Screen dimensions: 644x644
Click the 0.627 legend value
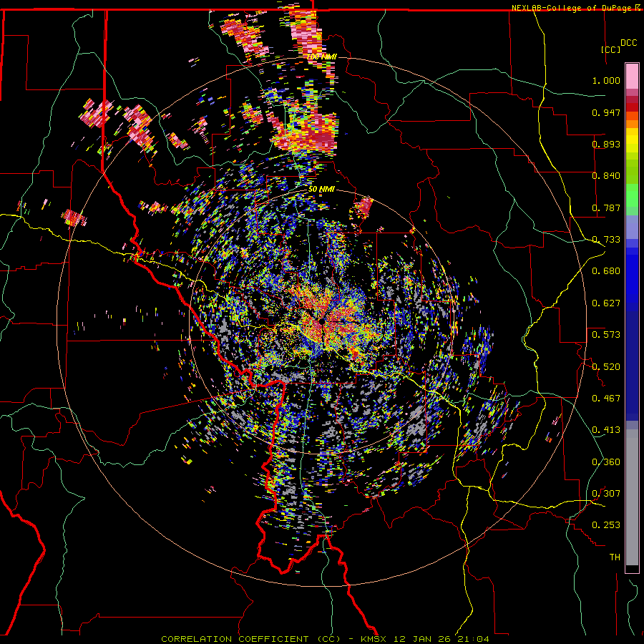coord(606,303)
